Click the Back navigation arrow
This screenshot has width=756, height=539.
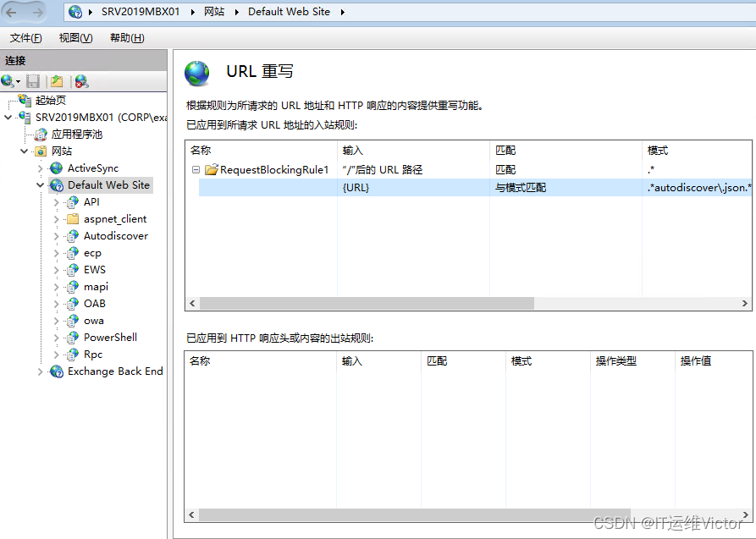click(12, 13)
